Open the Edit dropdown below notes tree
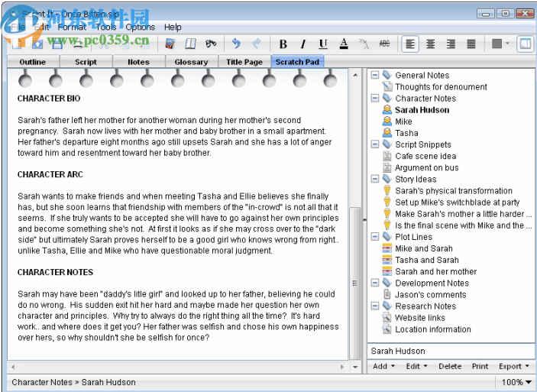 tap(416, 366)
